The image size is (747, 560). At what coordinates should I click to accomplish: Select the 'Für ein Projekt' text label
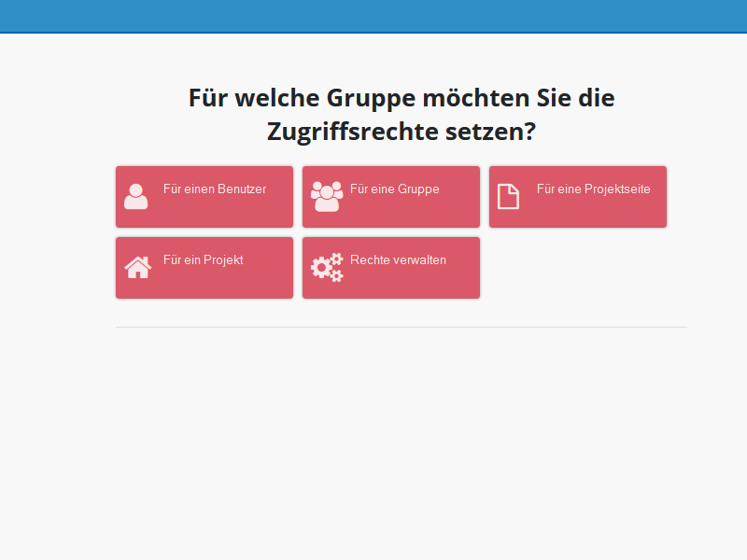203,260
